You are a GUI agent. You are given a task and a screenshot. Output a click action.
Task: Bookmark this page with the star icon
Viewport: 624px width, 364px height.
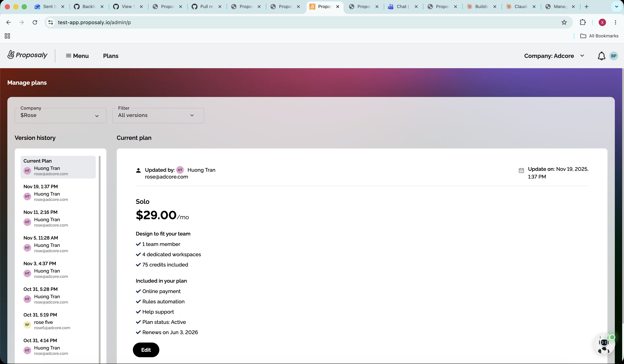click(x=564, y=23)
